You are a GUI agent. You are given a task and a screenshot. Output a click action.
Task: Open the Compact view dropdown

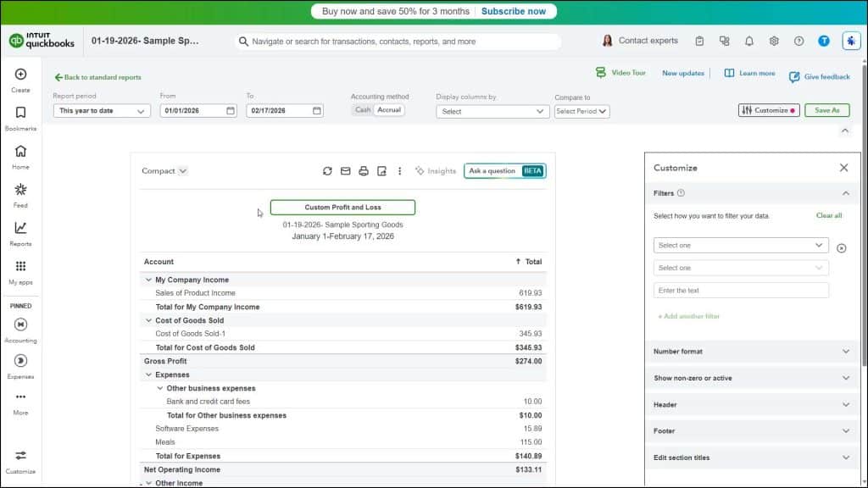(164, 170)
